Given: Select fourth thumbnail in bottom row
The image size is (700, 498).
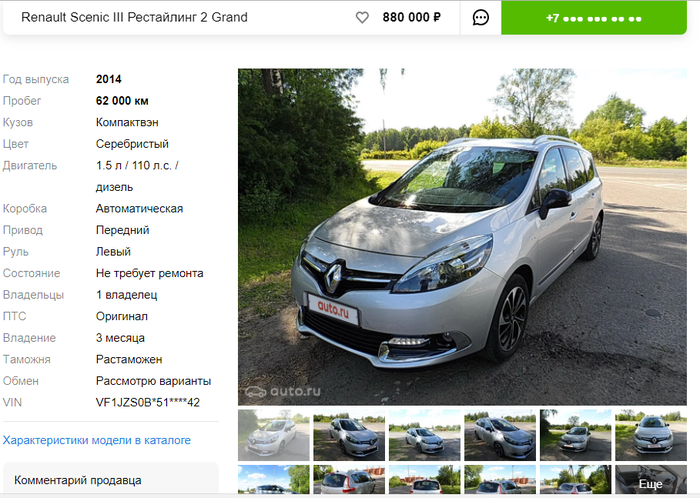Looking at the screenshot, I should pyautogui.click(x=500, y=479).
